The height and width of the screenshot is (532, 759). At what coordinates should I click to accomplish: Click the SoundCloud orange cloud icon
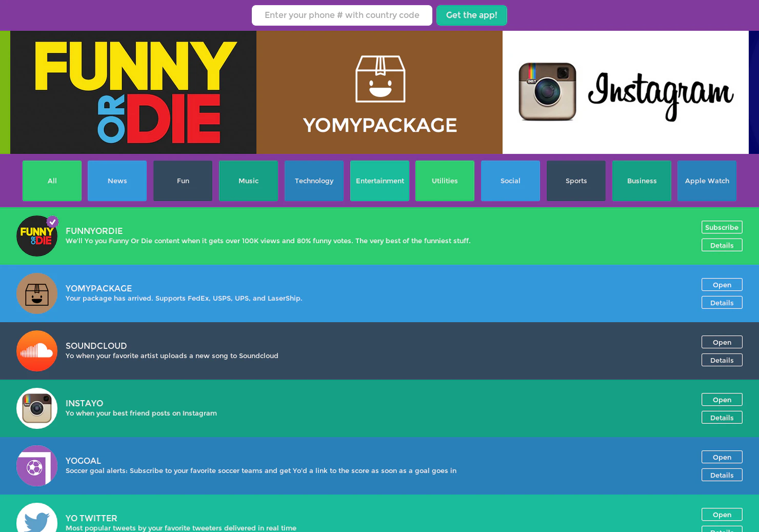point(37,351)
